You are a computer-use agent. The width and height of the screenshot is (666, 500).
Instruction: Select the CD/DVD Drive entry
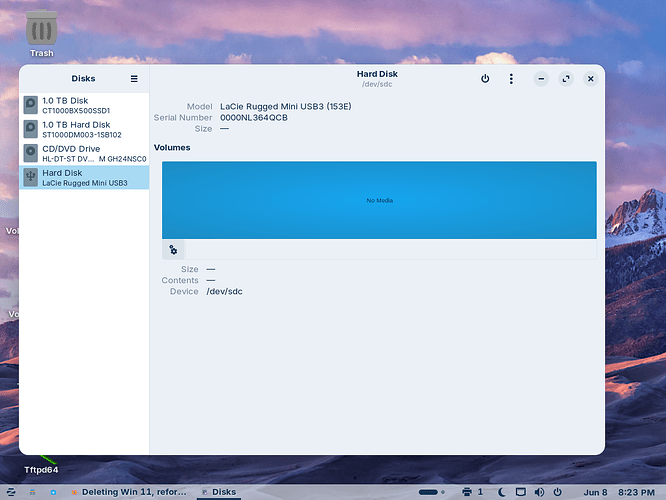pyautogui.click(x=84, y=153)
